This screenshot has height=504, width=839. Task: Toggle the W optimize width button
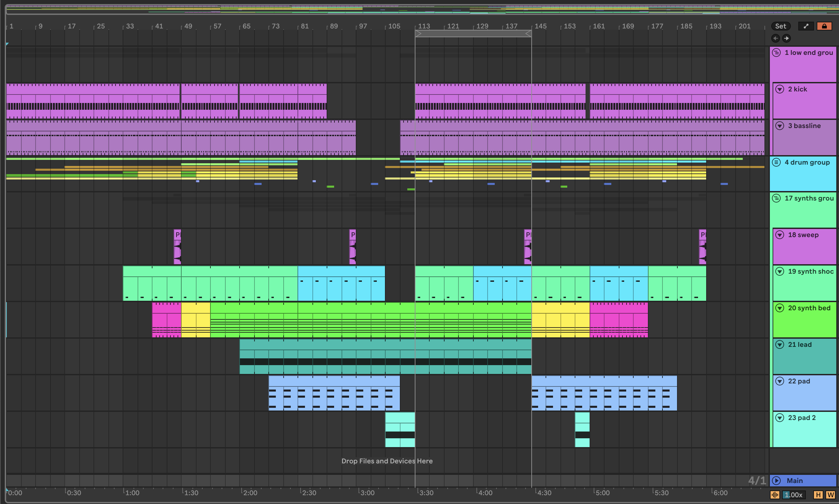pos(830,495)
